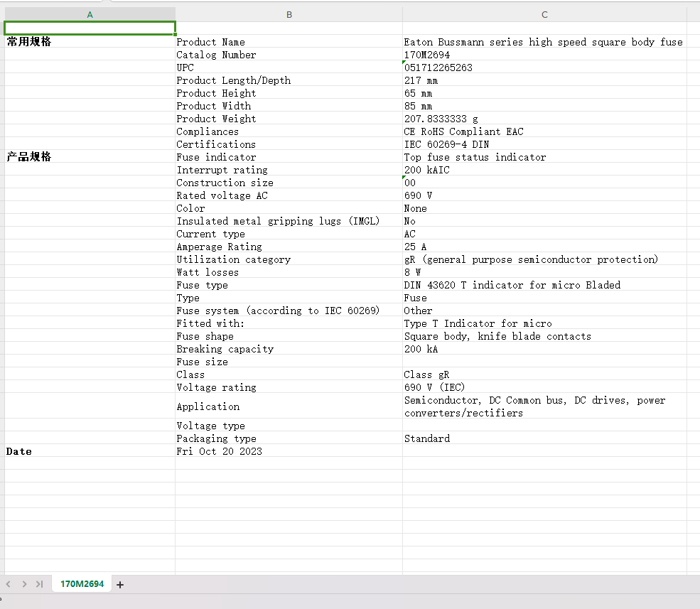Select the Square body, knife blade contacts cell
The image size is (700, 609).
(544, 336)
